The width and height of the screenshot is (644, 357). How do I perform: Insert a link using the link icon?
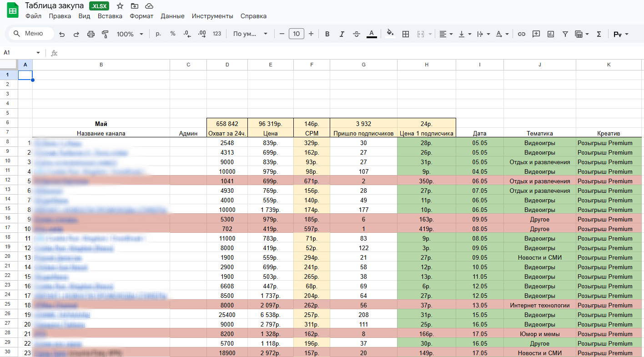click(522, 34)
